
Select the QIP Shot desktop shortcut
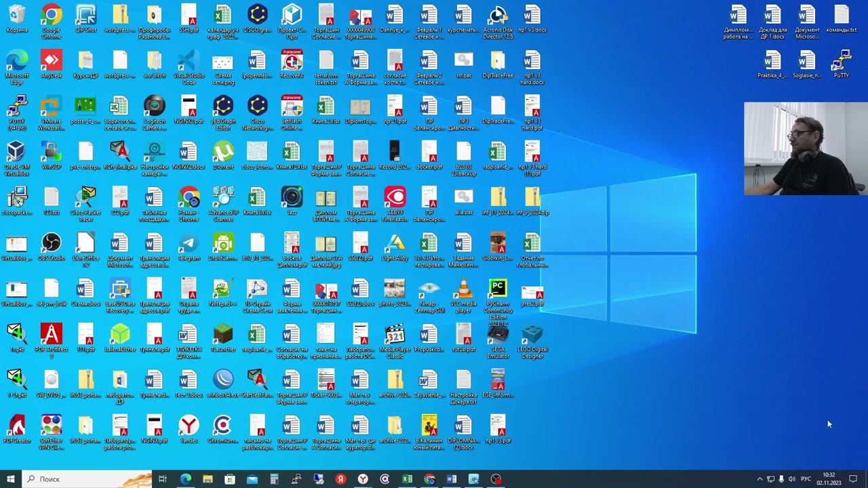(x=86, y=19)
